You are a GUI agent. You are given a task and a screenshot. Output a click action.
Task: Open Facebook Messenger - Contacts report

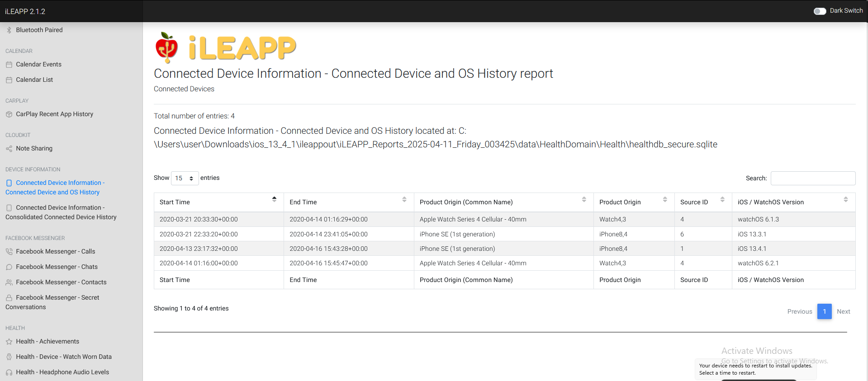tap(61, 282)
